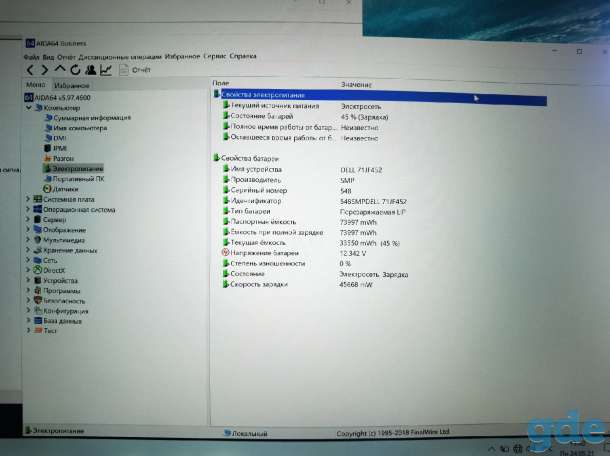
Task: Open the Избранное menu in the menu bar
Action: point(182,56)
